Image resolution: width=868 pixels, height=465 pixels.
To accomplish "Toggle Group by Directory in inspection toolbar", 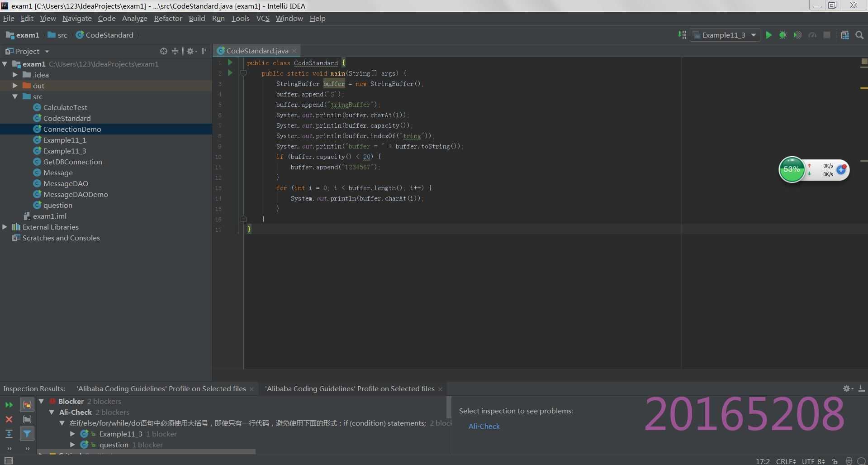I will [27, 419].
